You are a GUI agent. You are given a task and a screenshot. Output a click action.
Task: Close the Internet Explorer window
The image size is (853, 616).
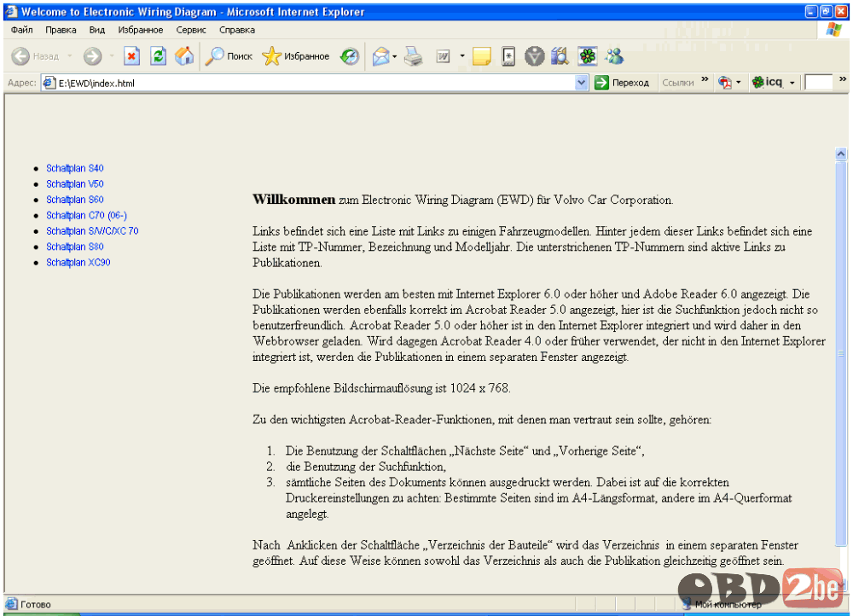click(841, 11)
